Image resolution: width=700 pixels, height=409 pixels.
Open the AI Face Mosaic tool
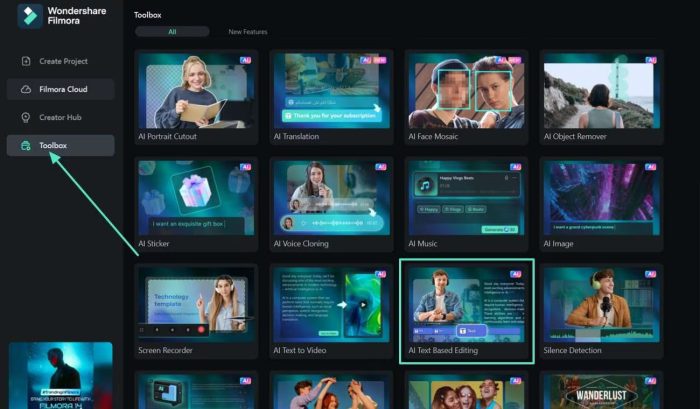click(x=467, y=97)
